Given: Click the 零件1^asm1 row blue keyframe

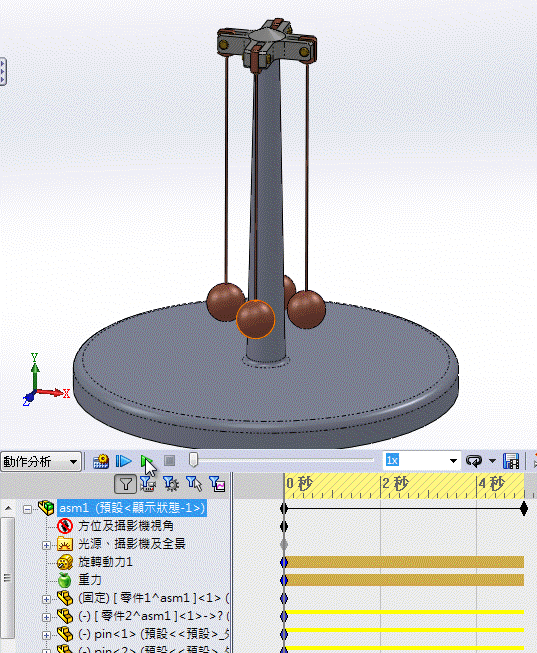Looking at the screenshot, I should pos(284,598).
